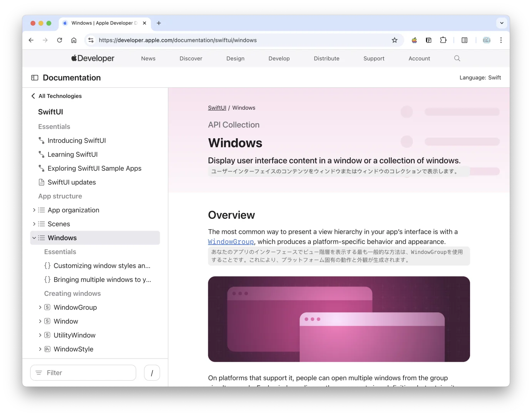
Task: Open the browser home page
Action: pos(74,40)
